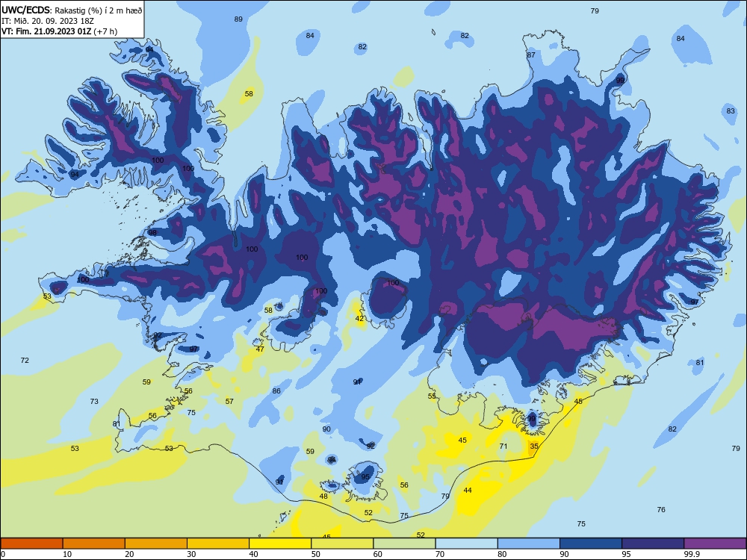Click the humidity value '89' on map
Screen dimensions: 747x560
coord(238,19)
